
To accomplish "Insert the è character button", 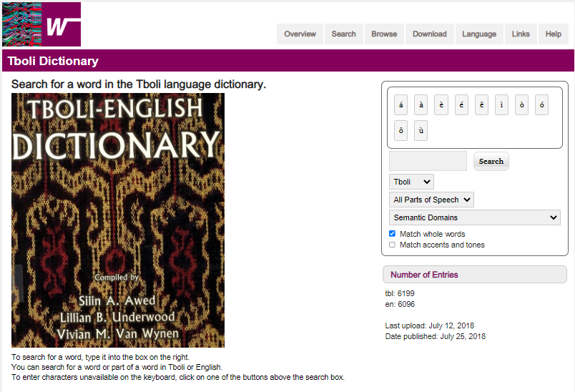I will coord(441,105).
